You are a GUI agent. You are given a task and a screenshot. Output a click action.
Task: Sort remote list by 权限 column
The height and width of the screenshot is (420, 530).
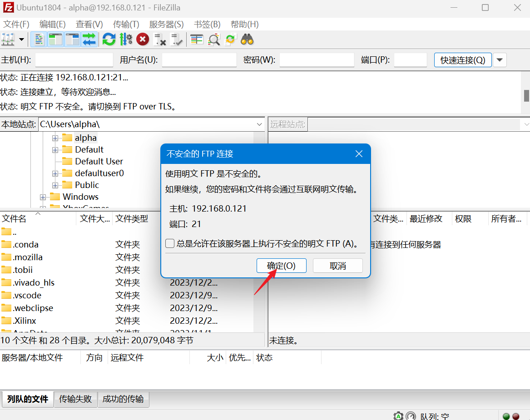[471, 218]
